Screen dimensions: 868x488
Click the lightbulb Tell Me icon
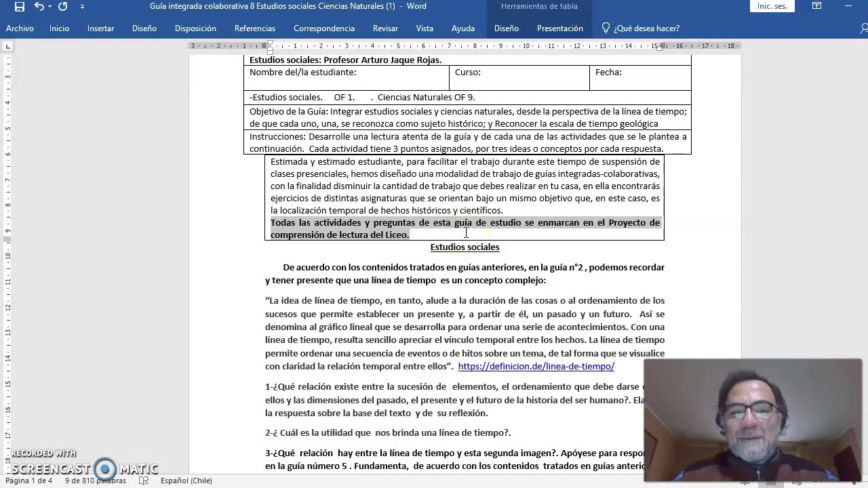click(x=606, y=28)
